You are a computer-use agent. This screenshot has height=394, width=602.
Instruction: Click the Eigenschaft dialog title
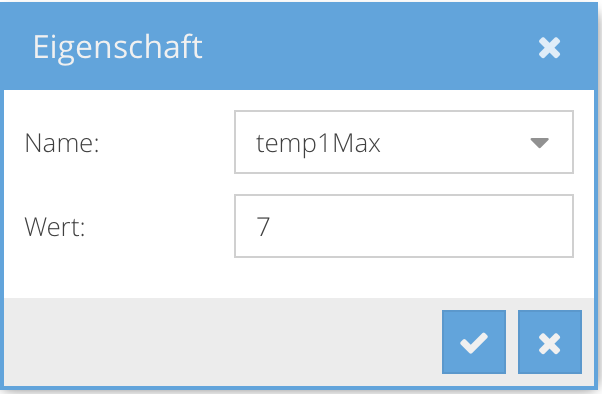(x=118, y=47)
